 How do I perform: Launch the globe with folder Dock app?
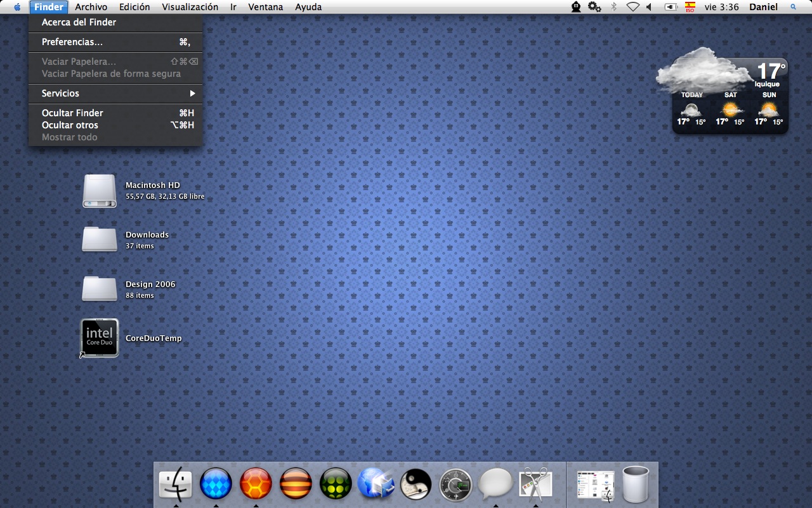click(x=376, y=484)
